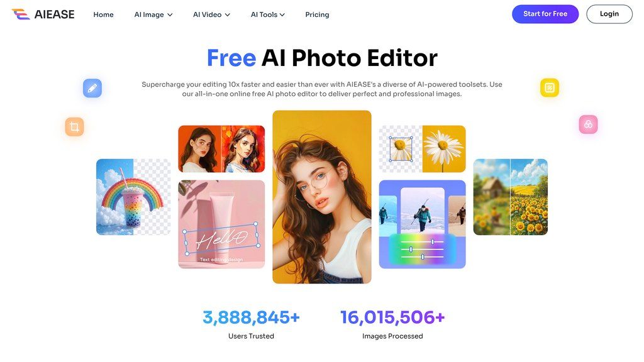The image size is (644, 362).
Task: Click the daisy flower cutout thumbnail
Action: [422, 149]
